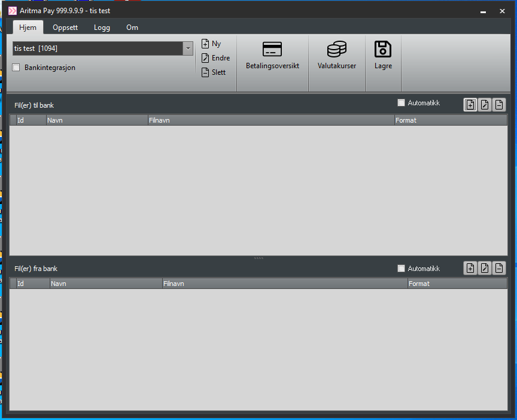
Task: Sort top table by Filnavn column header
Action: [x=270, y=120]
